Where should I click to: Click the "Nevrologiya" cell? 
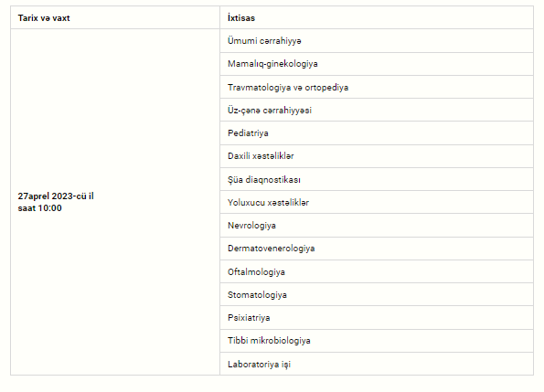pyautogui.click(x=377, y=226)
